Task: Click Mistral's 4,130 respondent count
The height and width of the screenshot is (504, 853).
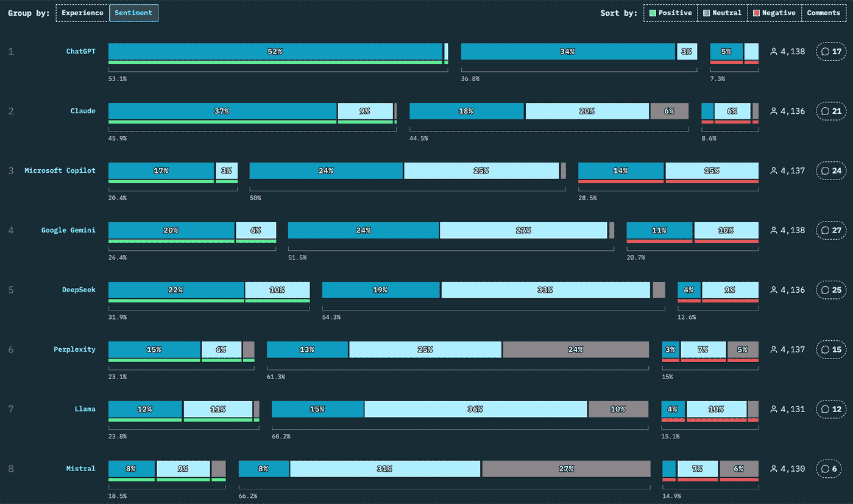Action: click(x=793, y=469)
